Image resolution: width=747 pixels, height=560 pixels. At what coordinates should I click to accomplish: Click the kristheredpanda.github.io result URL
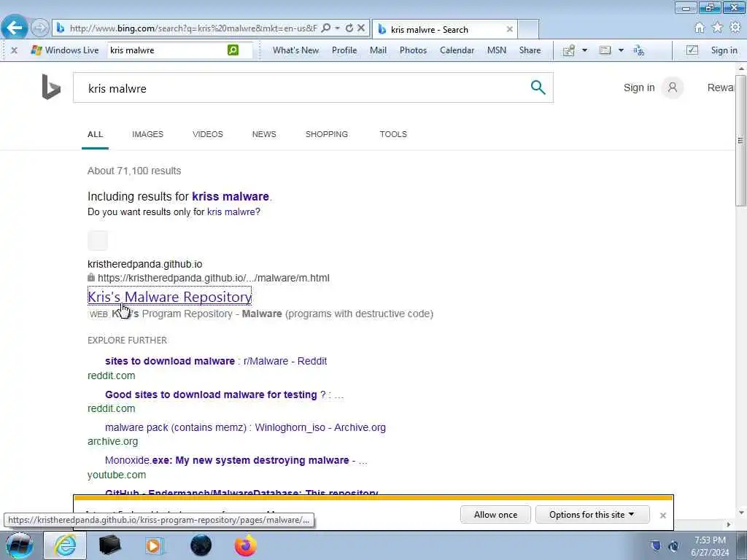pos(214,278)
